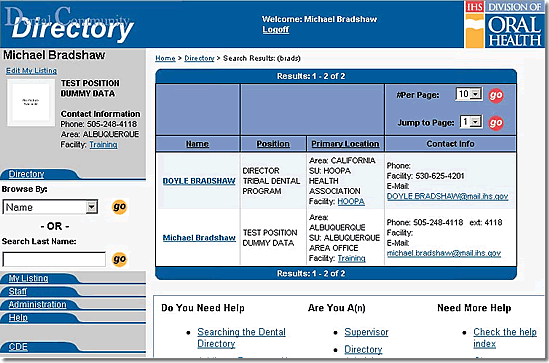Email DOYLE.BRADSHAW@mail.ihs.gov
The image size is (549, 363).
click(447, 196)
